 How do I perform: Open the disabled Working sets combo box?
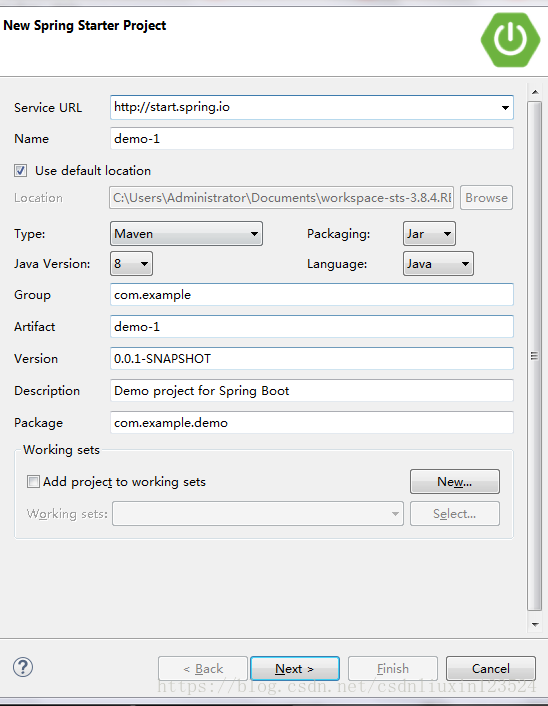(258, 514)
